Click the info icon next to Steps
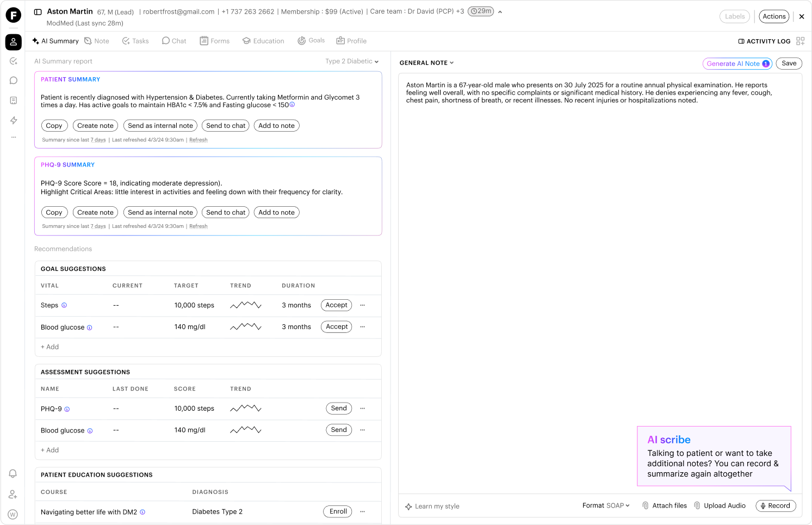 (x=64, y=305)
